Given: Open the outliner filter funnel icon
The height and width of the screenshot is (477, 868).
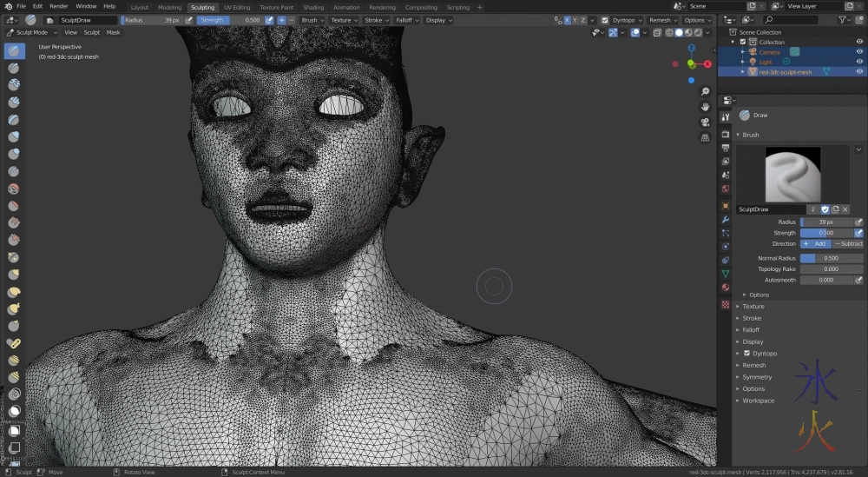Looking at the screenshot, I should (845, 19).
